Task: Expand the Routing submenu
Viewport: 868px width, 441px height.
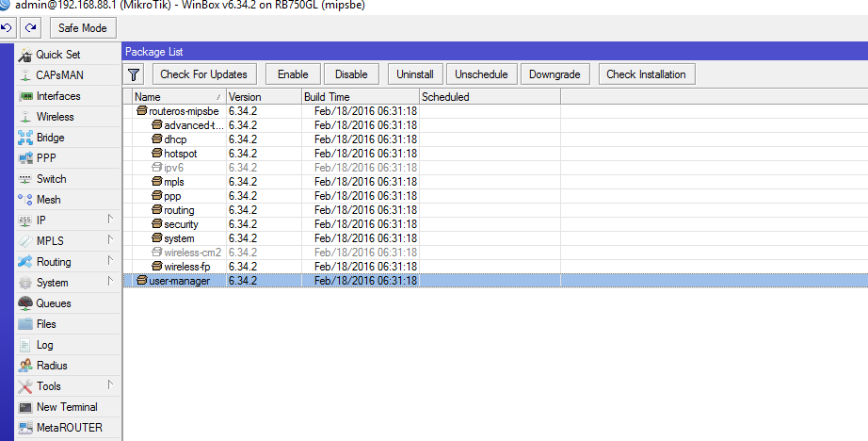Action: point(66,262)
